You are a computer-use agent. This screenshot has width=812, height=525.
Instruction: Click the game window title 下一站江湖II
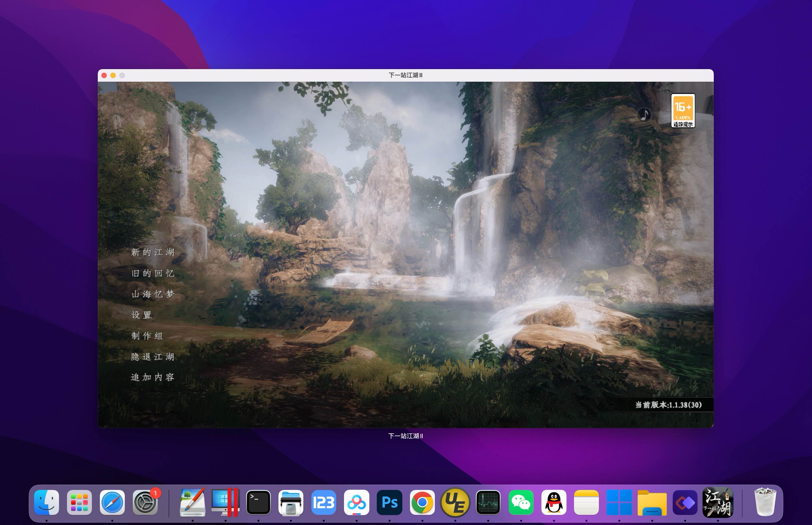click(x=406, y=75)
